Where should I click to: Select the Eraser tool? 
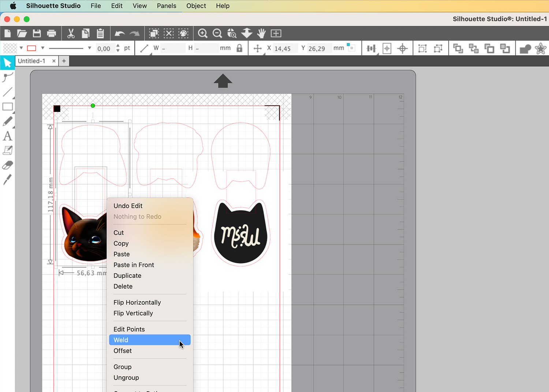coord(7,165)
